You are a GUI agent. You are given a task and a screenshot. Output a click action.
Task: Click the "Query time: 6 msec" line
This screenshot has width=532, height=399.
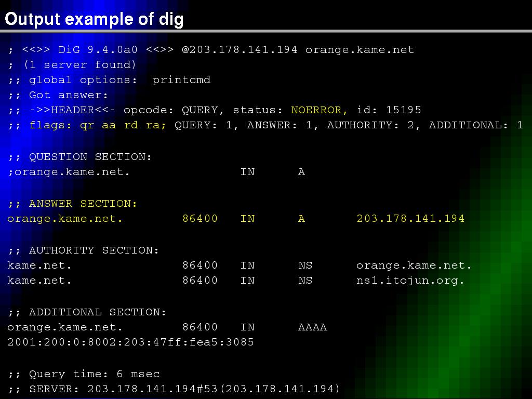pos(84,374)
